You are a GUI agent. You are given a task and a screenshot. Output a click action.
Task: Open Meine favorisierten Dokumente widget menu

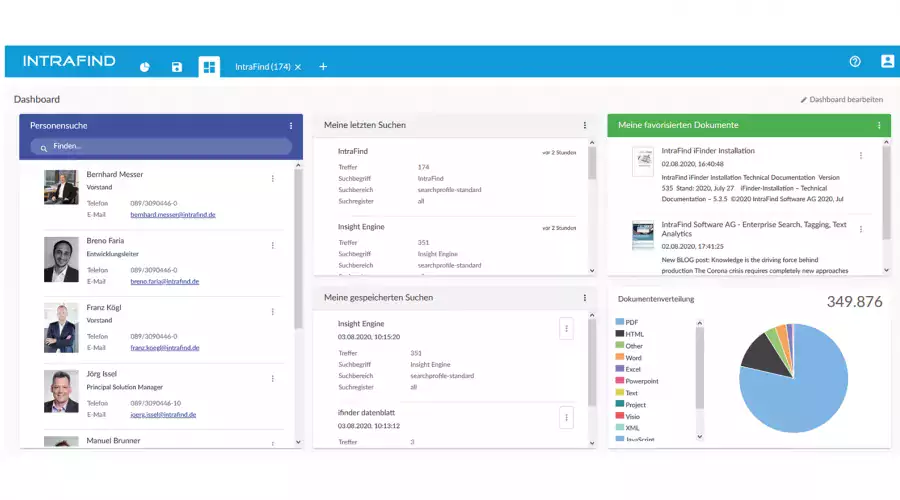tap(879, 125)
